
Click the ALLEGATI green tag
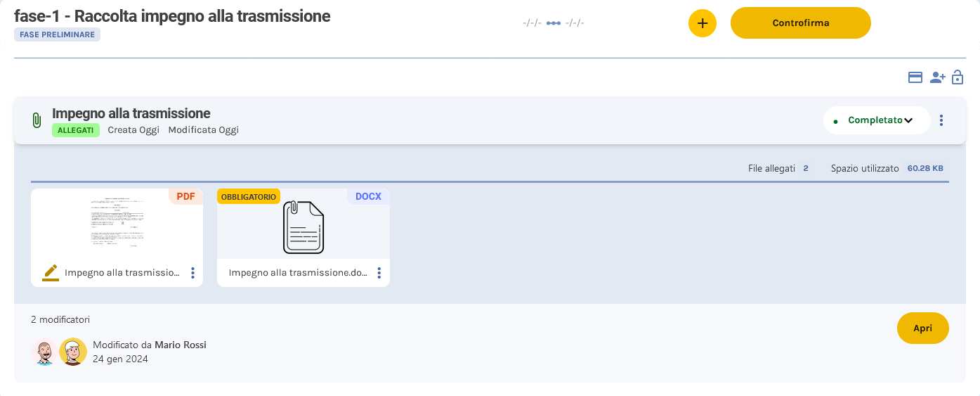[x=76, y=130]
